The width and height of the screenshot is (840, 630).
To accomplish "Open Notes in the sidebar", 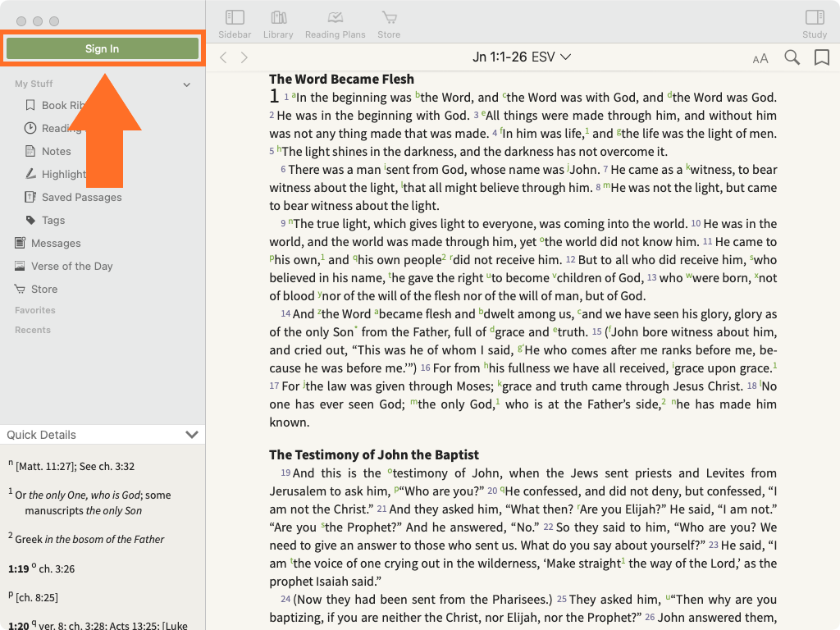I will point(56,151).
